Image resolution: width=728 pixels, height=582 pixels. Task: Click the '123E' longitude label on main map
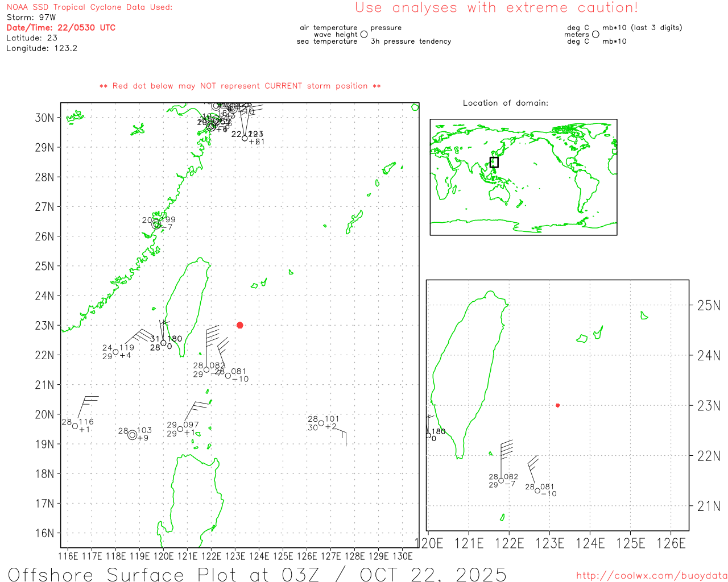235,556
